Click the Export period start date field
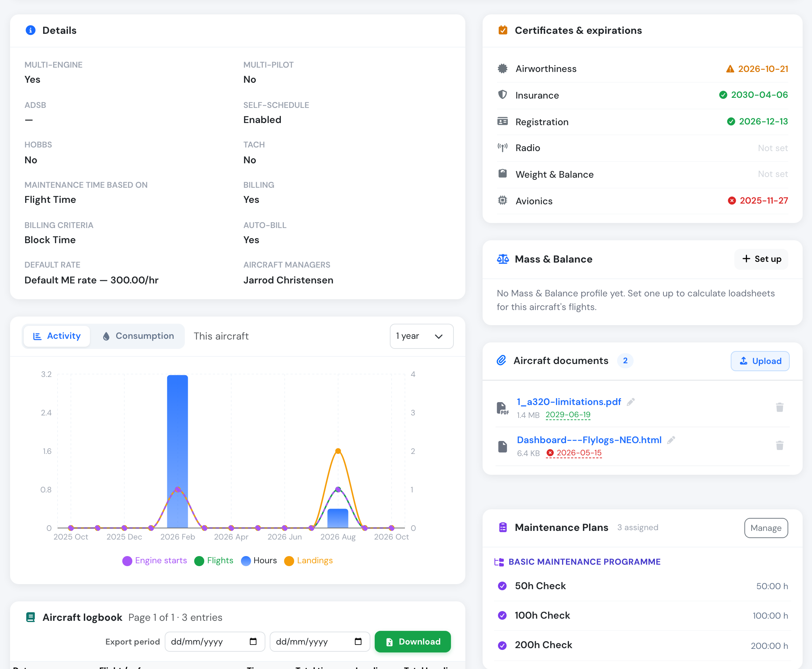 pyautogui.click(x=215, y=642)
